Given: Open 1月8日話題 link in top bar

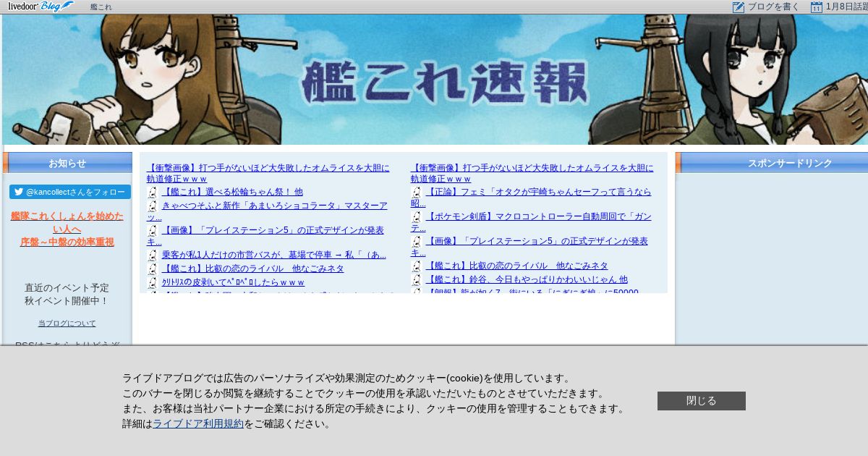Looking at the screenshot, I should (846, 7).
